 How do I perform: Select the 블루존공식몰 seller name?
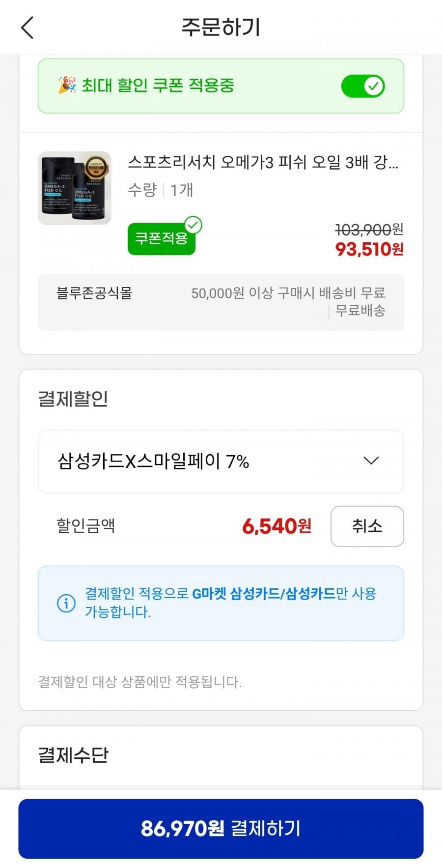click(94, 293)
